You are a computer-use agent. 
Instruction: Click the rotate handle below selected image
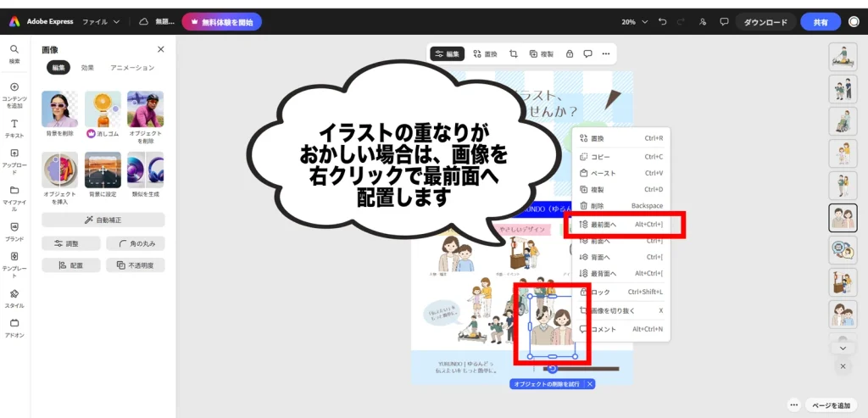tap(551, 369)
